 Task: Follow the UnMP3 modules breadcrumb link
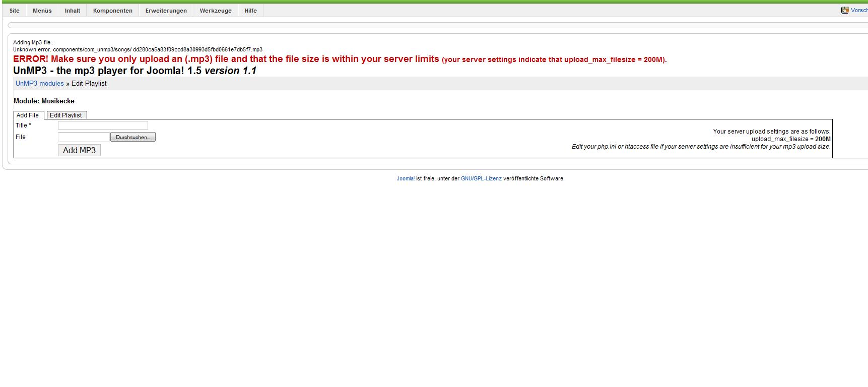pos(40,84)
